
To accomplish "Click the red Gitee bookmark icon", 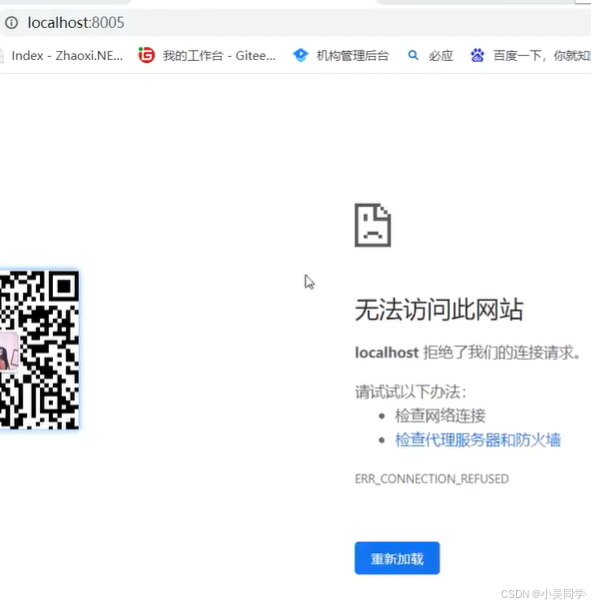I will (147, 56).
